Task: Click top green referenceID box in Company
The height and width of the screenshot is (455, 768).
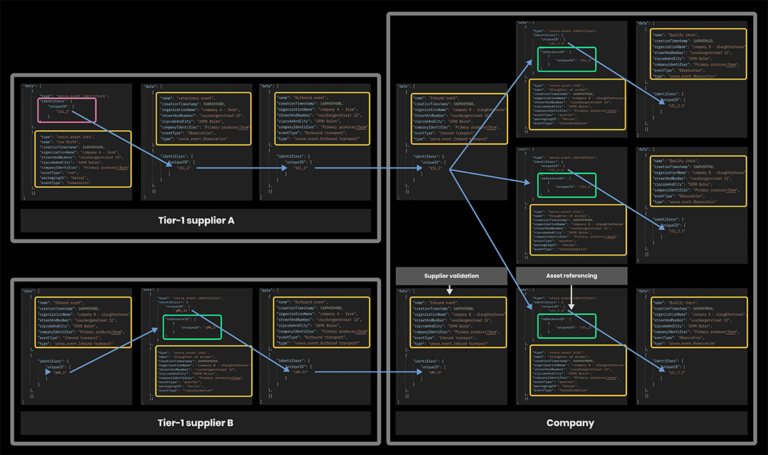Action: pyautogui.click(x=566, y=57)
